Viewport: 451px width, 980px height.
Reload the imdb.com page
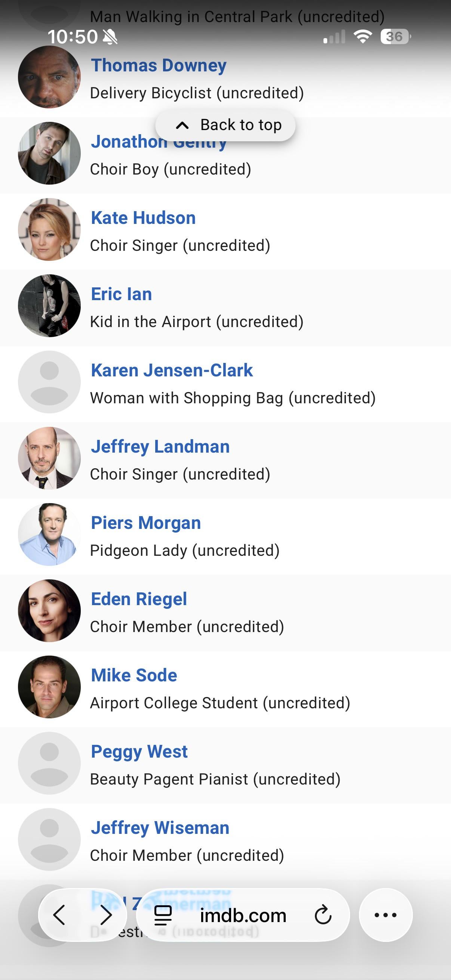323,915
